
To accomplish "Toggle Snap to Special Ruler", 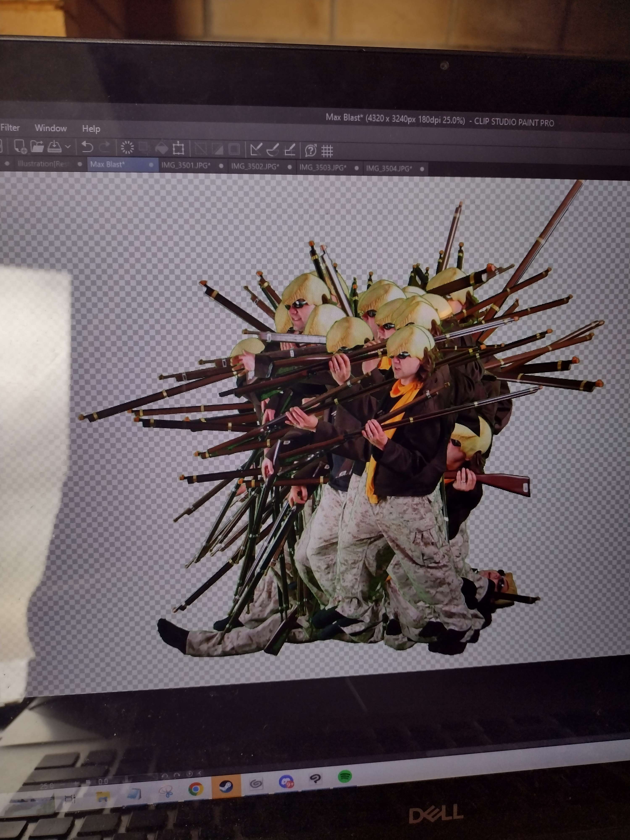I will (273, 150).
